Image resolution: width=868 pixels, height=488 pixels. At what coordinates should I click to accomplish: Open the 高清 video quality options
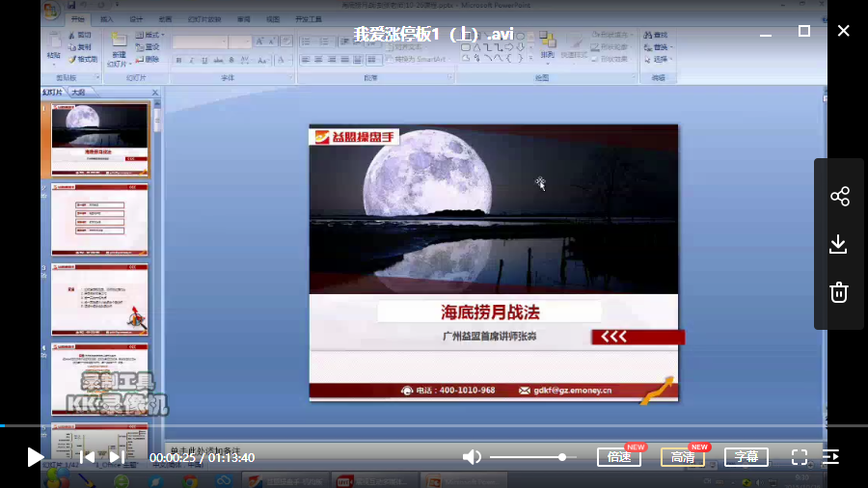(x=683, y=457)
